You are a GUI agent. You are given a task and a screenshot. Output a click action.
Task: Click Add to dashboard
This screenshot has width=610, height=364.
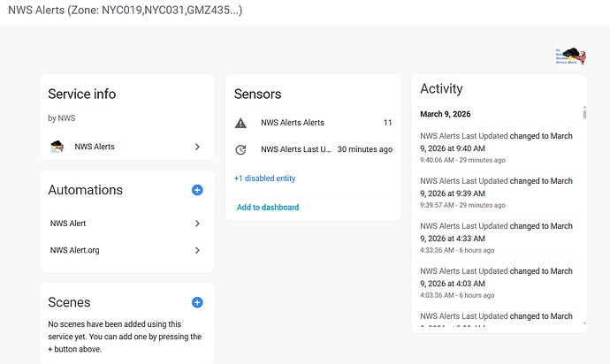(x=268, y=208)
